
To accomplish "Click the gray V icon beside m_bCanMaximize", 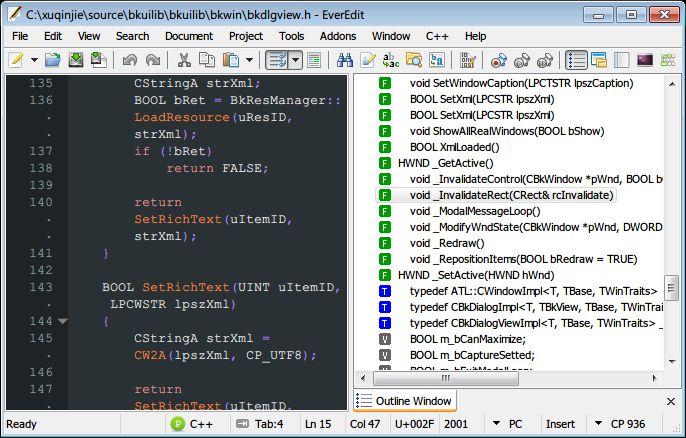I will (385, 339).
